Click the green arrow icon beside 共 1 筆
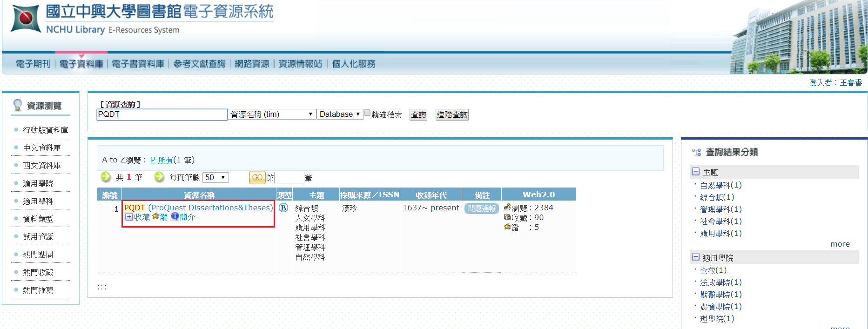This screenshot has width=868, height=329. pyautogui.click(x=106, y=177)
